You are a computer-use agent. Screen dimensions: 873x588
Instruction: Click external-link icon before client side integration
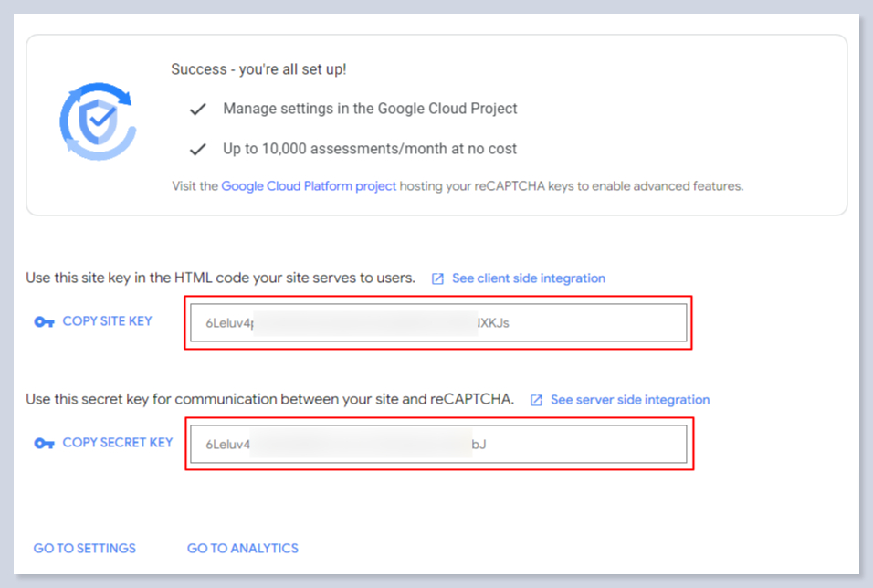[x=438, y=278]
